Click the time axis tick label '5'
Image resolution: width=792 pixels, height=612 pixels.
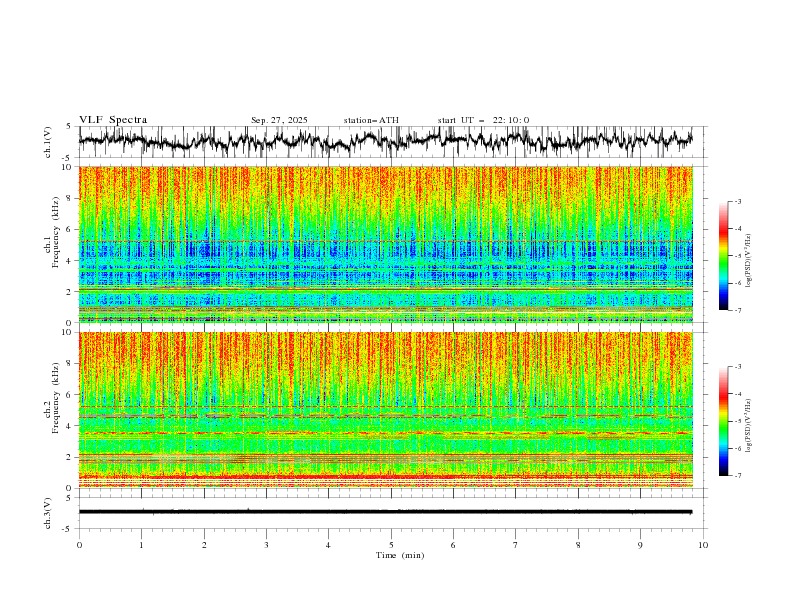[391, 545]
